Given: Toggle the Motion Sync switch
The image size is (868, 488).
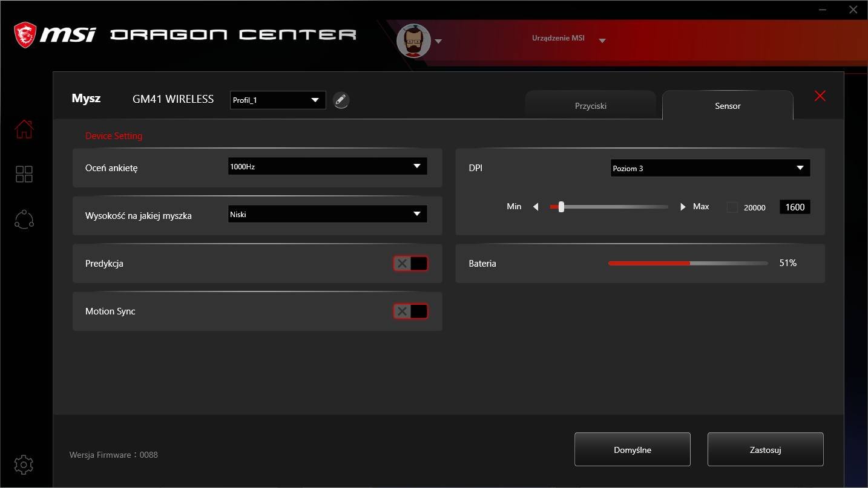Looking at the screenshot, I should [411, 311].
